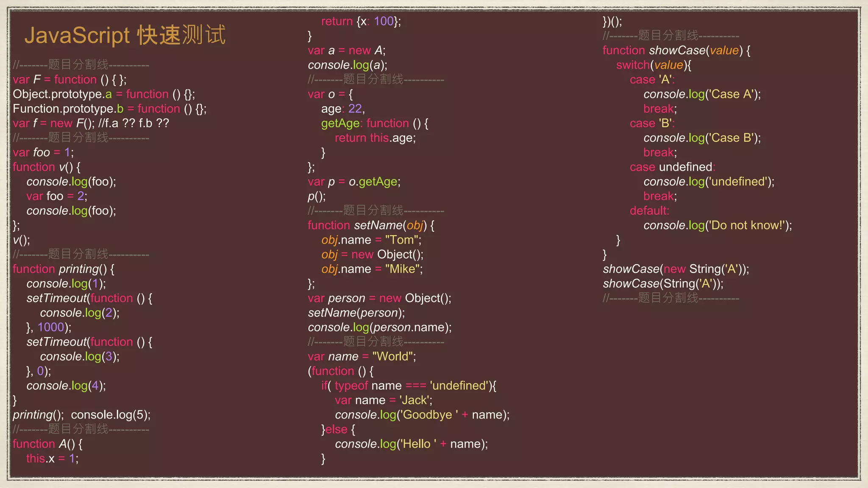Click the call 'v();'

tap(22, 240)
